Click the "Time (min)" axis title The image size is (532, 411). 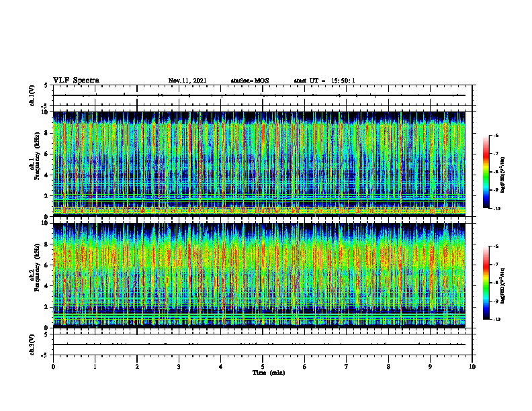click(269, 373)
